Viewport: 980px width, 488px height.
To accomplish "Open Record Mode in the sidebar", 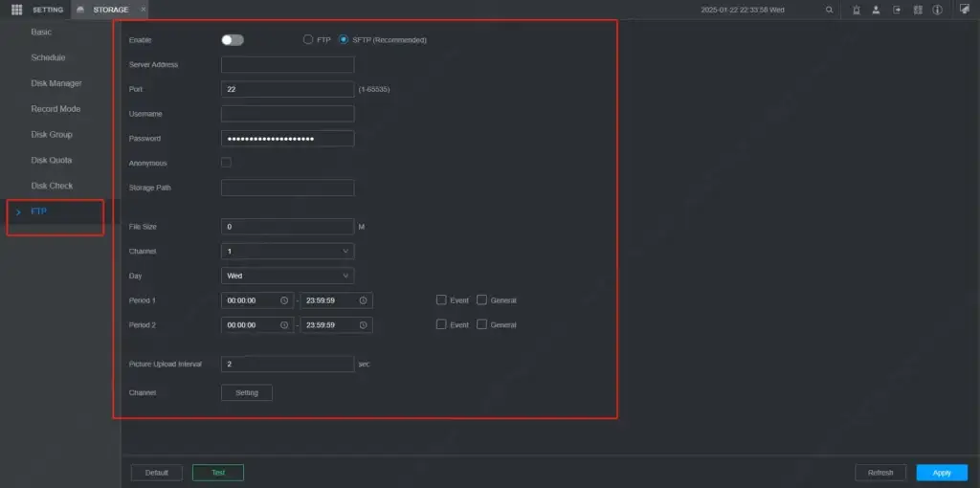I will click(56, 109).
